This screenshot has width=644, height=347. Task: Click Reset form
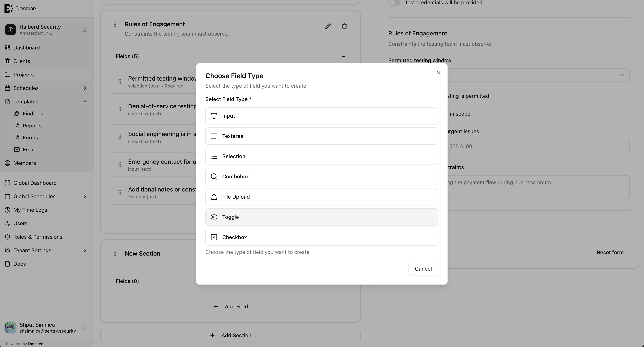pos(610,253)
